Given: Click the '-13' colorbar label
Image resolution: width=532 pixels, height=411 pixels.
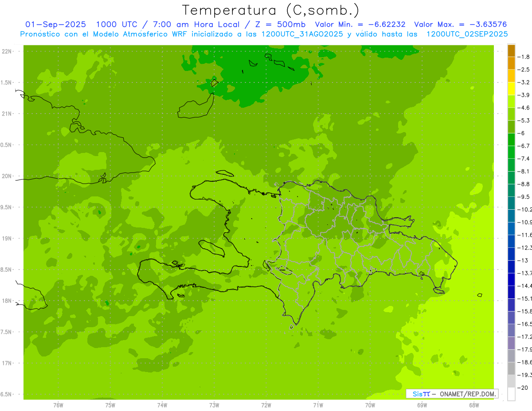Looking at the screenshot, I should click(523, 260).
